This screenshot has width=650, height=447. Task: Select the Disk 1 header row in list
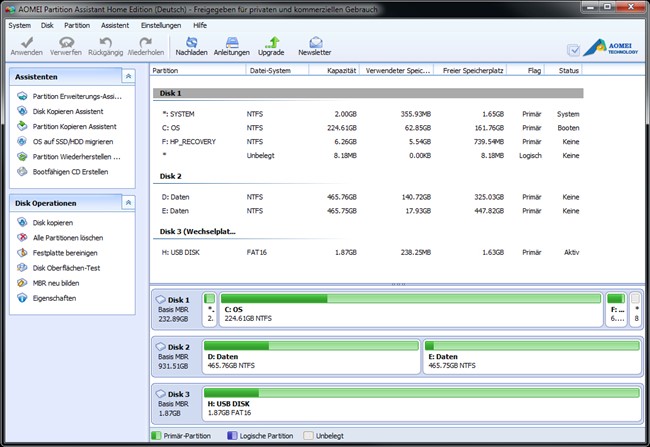click(x=368, y=93)
